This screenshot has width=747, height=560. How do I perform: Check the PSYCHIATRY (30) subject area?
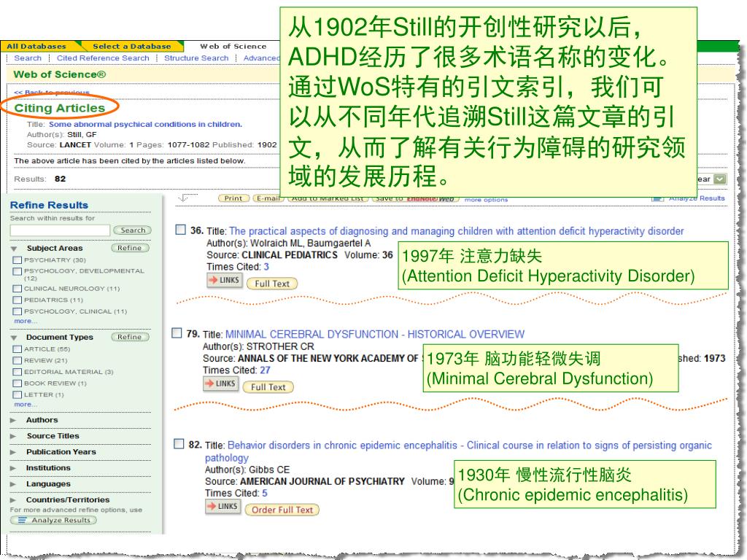(x=18, y=260)
